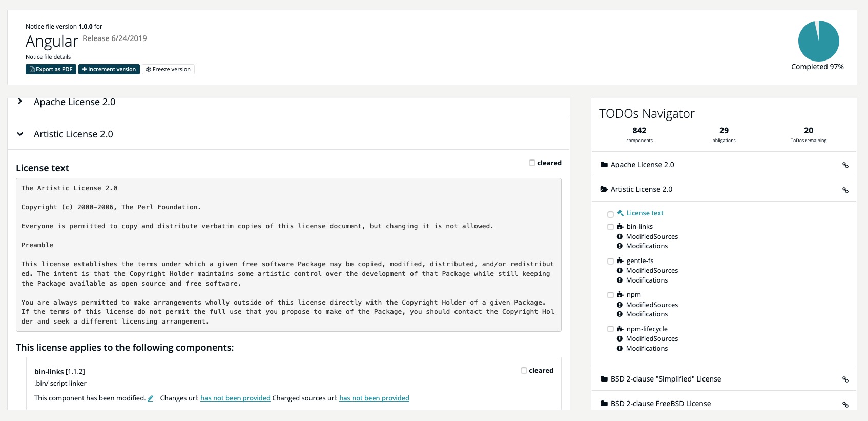868x421 pixels.
Task: Click Increment version button
Action: (109, 69)
